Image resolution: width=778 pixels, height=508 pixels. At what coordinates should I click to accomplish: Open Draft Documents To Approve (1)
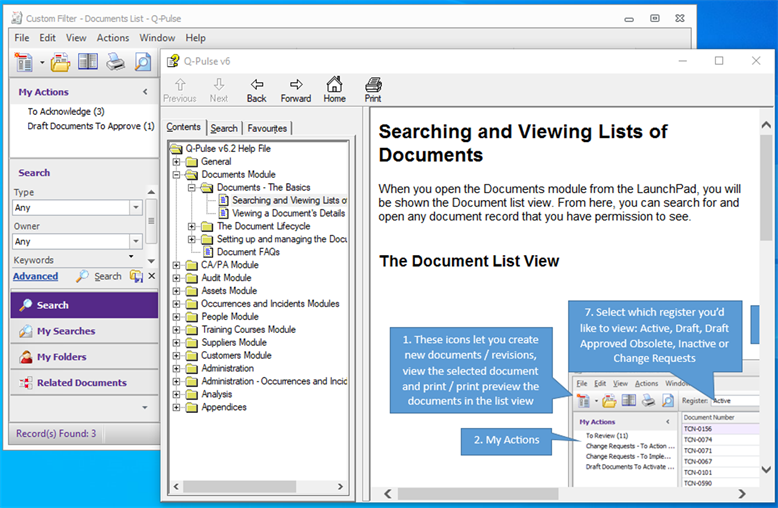91,126
